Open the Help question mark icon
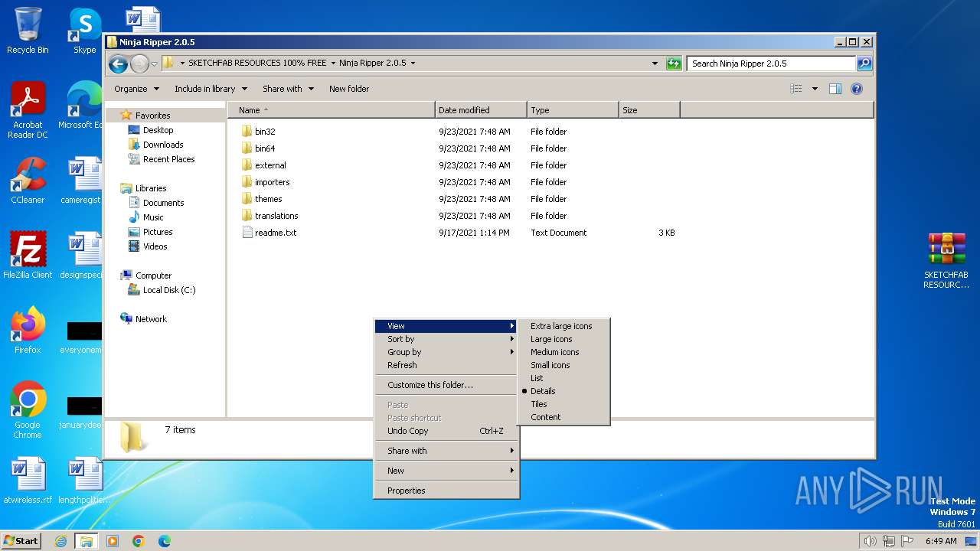980x551 pixels. click(x=857, y=89)
